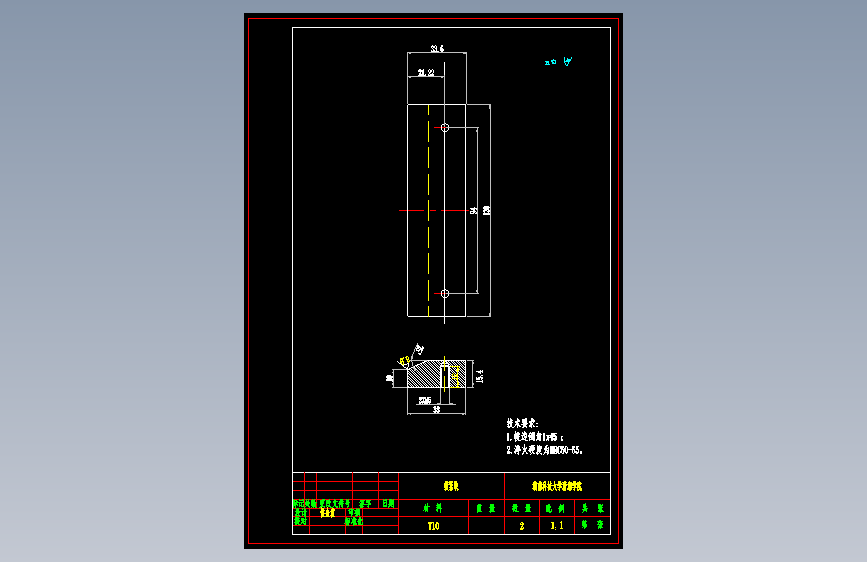
Task: Click the 15.4 height dimension
Action: (x=479, y=376)
